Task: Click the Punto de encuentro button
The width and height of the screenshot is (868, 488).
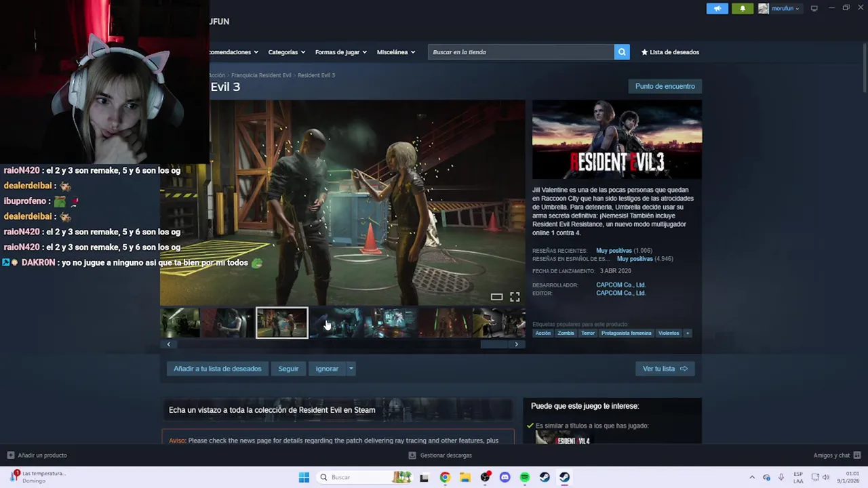Action: [665, 86]
